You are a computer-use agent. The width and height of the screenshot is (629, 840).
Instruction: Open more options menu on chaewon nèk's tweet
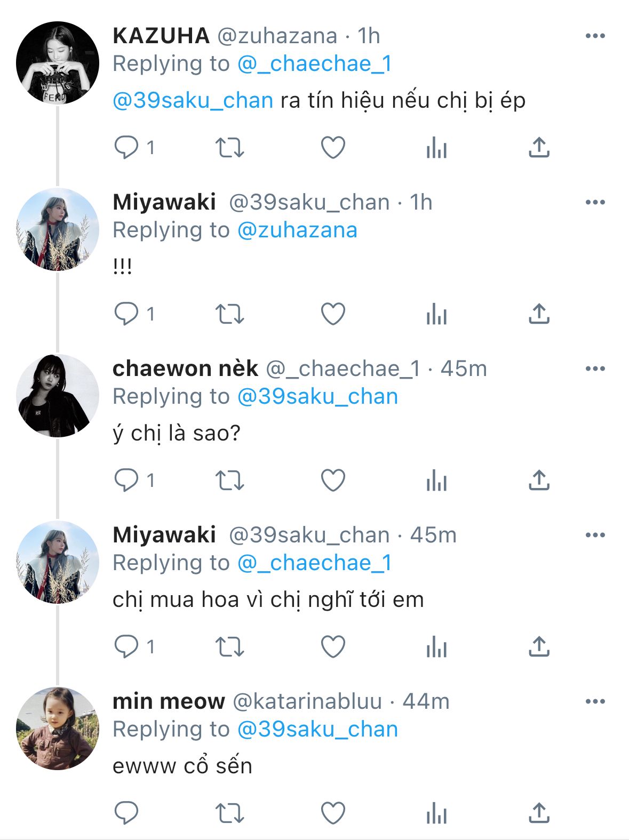595,369
